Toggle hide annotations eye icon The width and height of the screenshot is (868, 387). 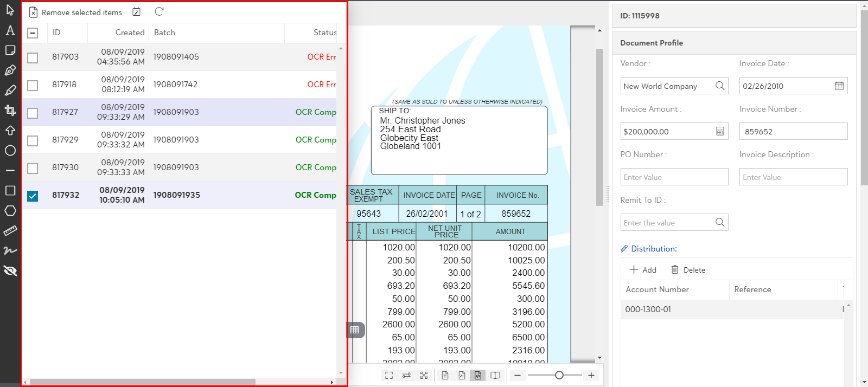10,270
